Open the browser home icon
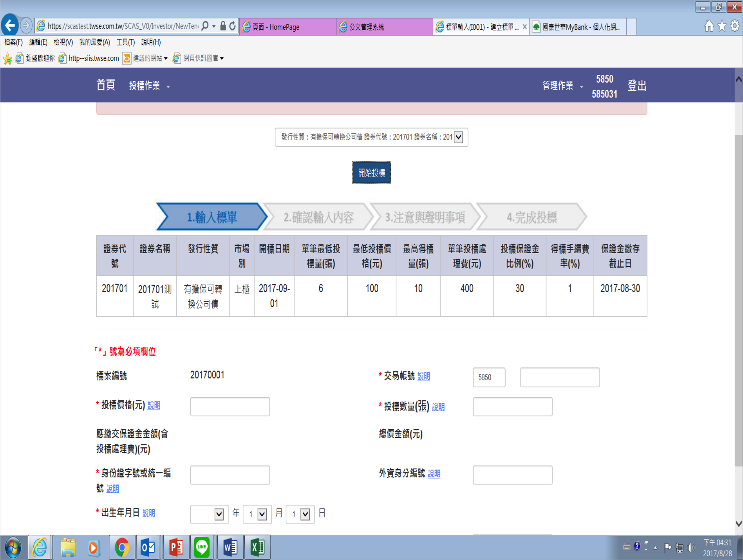The height and width of the screenshot is (560, 743). (709, 26)
